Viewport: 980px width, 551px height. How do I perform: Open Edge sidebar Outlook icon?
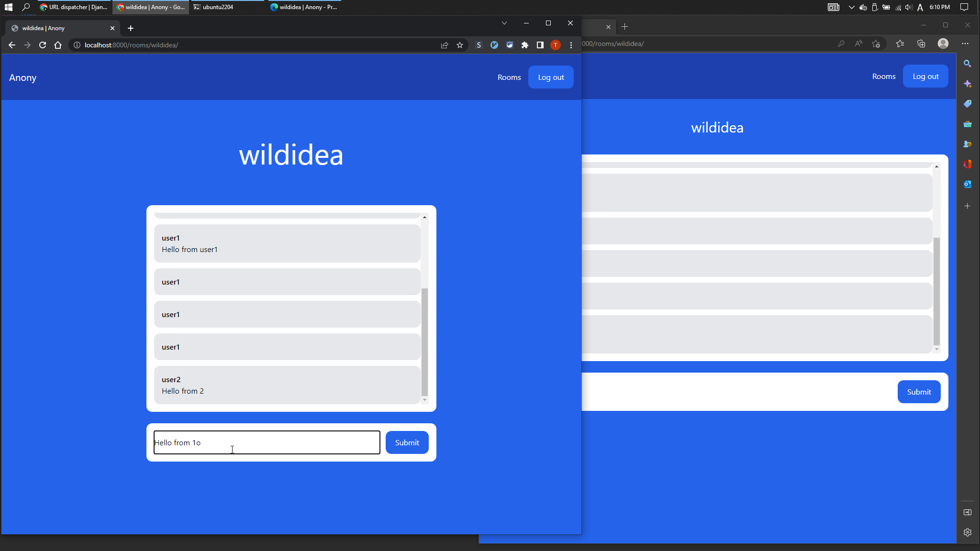(967, 184)
